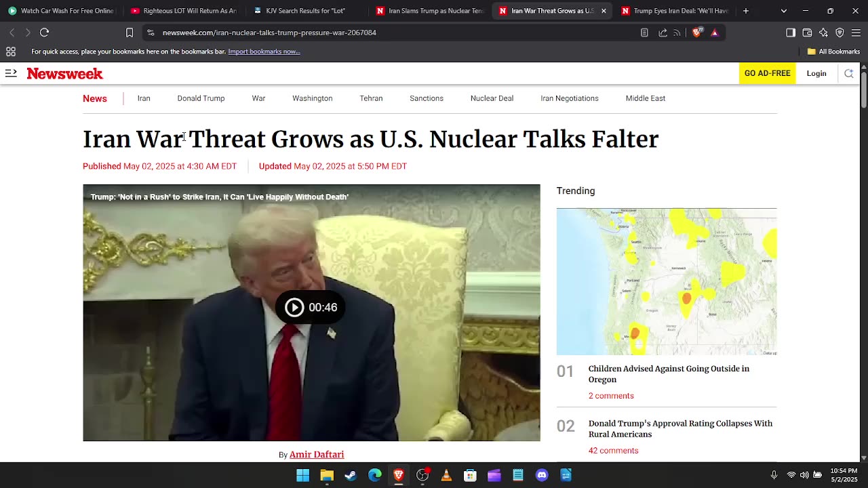
Task: Open the Trump's Approval Rating Collapses story
Action: click(680, 428)
